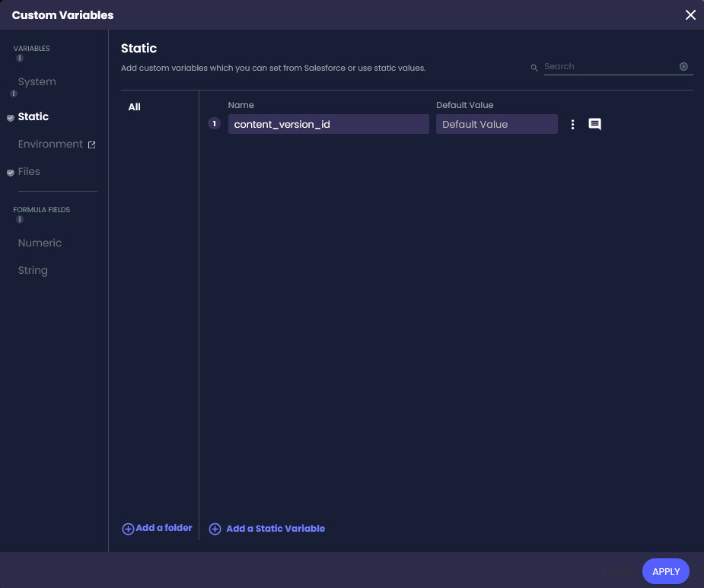Clear the search field with the x icon
The image size is (704, 588).
(x=683, y=66)
